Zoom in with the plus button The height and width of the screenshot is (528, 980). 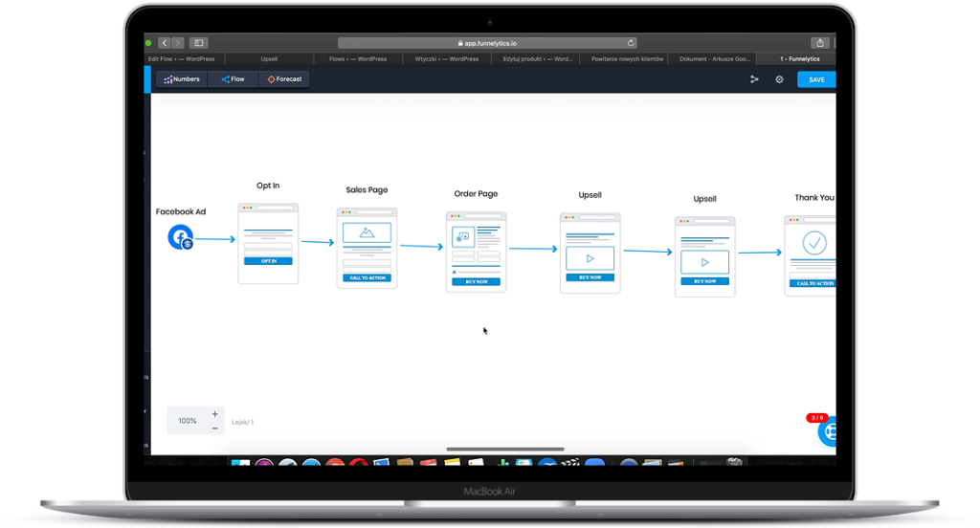[x=215, y=414]
